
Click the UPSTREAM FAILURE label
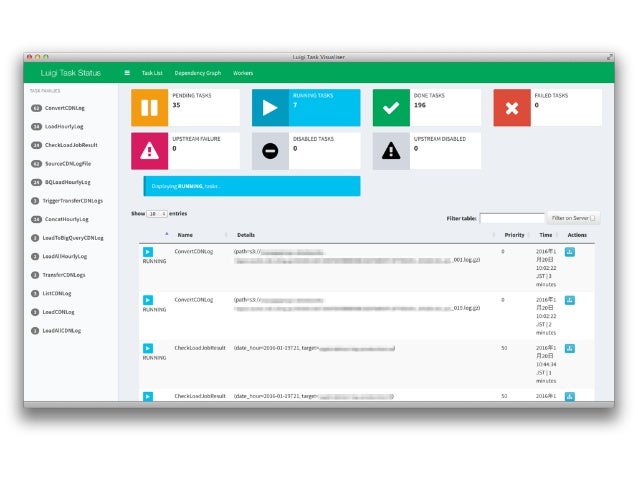point(196,139)
